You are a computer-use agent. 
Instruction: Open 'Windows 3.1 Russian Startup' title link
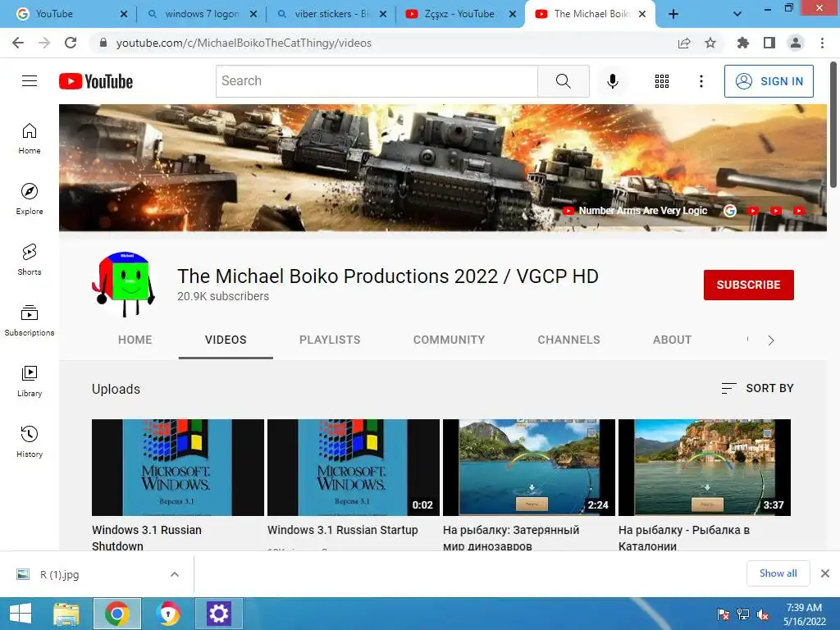tap(342, 530)
